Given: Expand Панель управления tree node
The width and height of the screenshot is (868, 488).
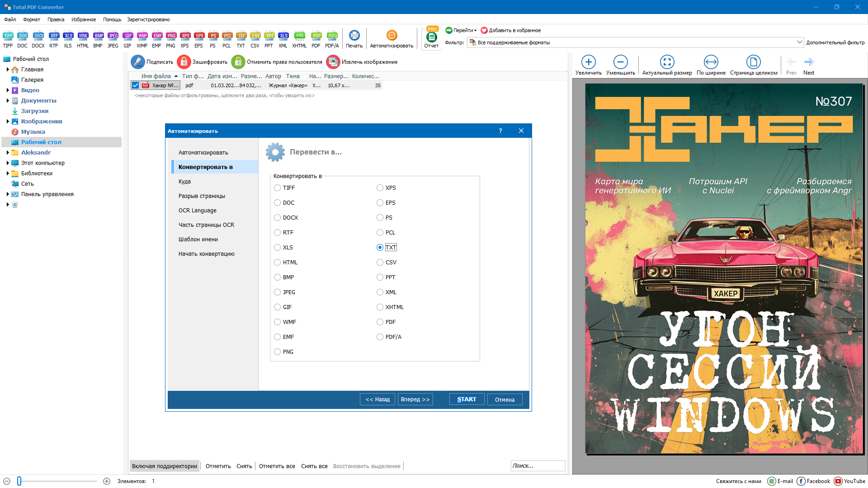Looking at the screenshot, I should [x=8, y=194].
